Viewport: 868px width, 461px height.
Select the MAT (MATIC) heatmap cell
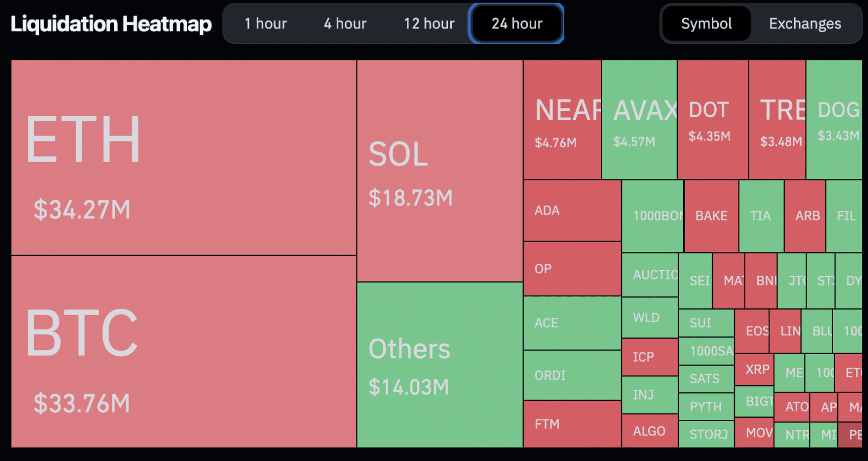(729, 281)
